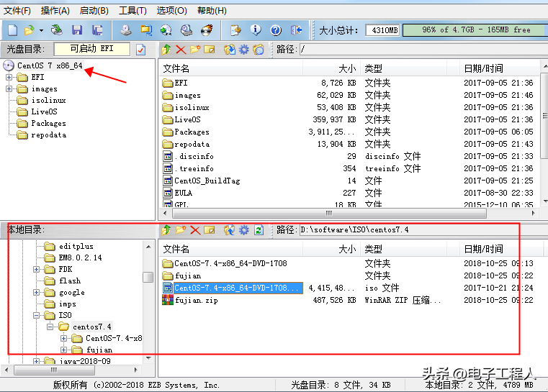The image size is (548, 392).
Task: Click the Burn CD/DVD image flame icon
Action: [x=207, y=30]
